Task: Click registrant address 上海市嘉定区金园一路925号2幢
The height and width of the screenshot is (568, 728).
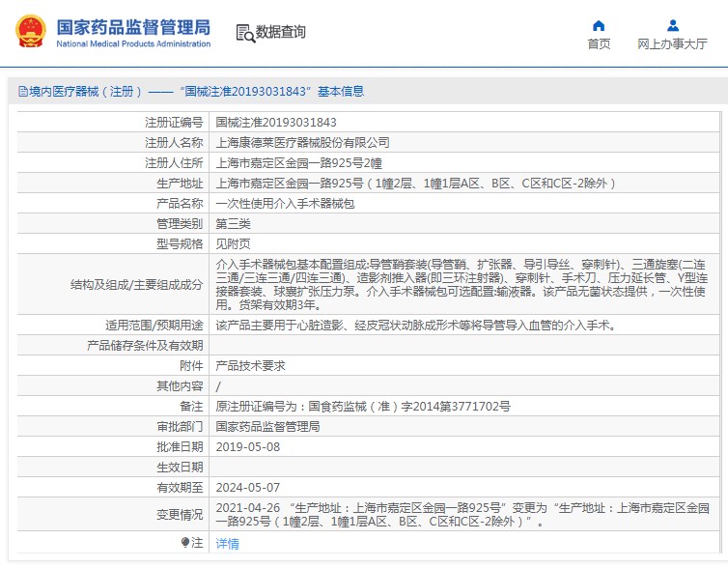Action: tap(298, 163)
